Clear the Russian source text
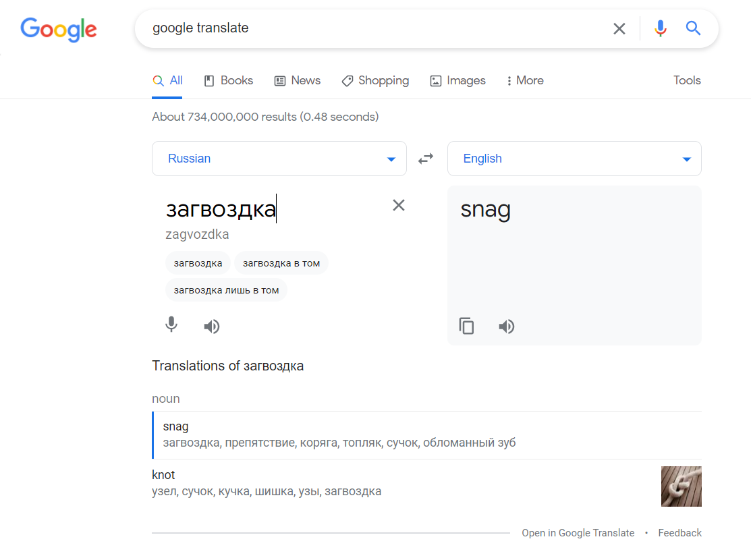Screen dimensions: 751x560 click(399, 205)
